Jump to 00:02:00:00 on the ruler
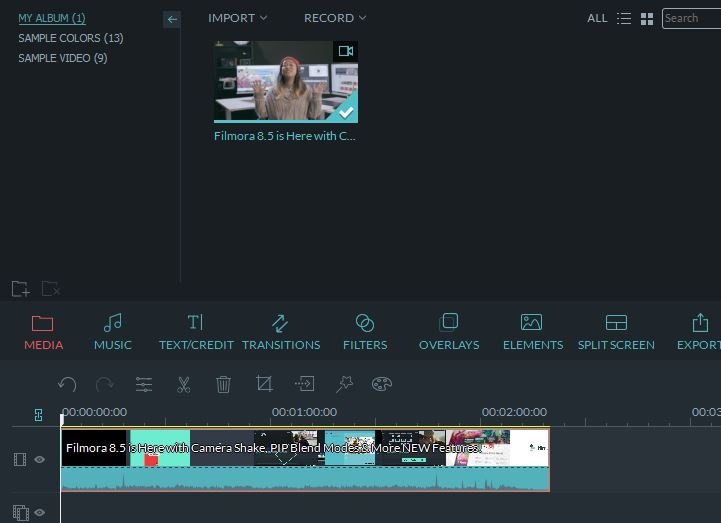The image size is (721, 523). click(x=514, y=412)
